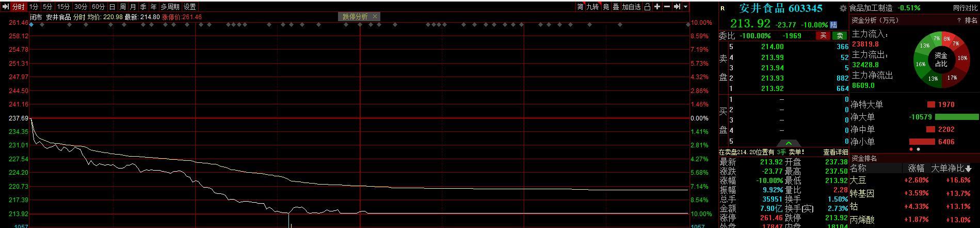Screen dimensions: 980x228
Task: Click the question mark help icon
Action: (x=959, y=20)
